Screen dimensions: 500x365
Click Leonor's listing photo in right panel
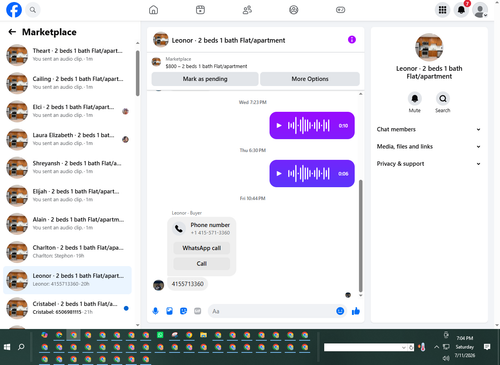click(429, 47)
